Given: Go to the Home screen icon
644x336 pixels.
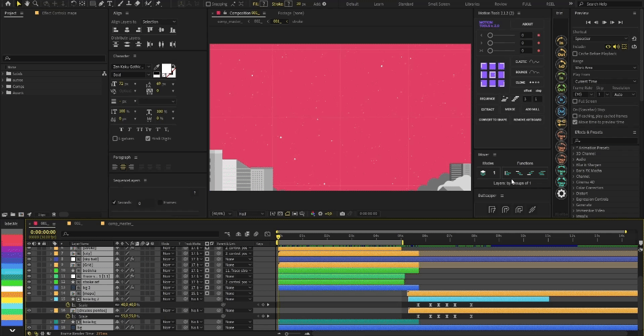Looking at the screenshot, I should point(8,4).
